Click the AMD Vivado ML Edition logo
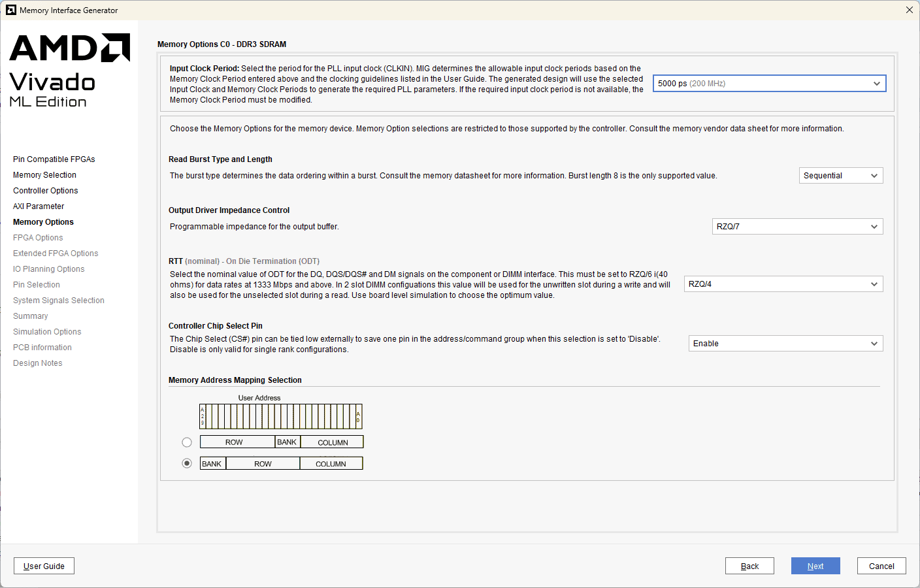The image size is (920, 588). (x=69, y=70)
